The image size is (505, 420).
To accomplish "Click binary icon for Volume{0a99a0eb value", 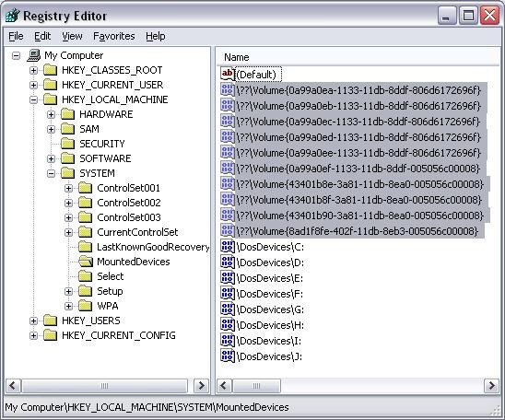I will pyautogui.click(x=228, y=106).
